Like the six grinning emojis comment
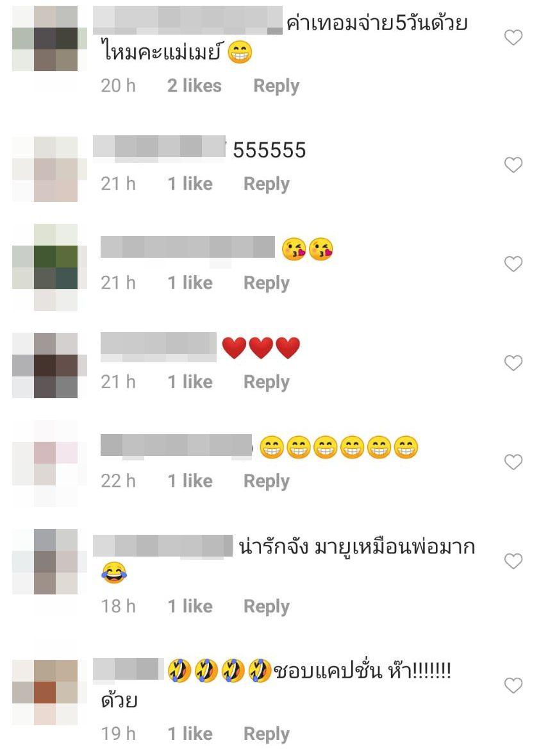 pyautogui.click(x=513, y=462)
